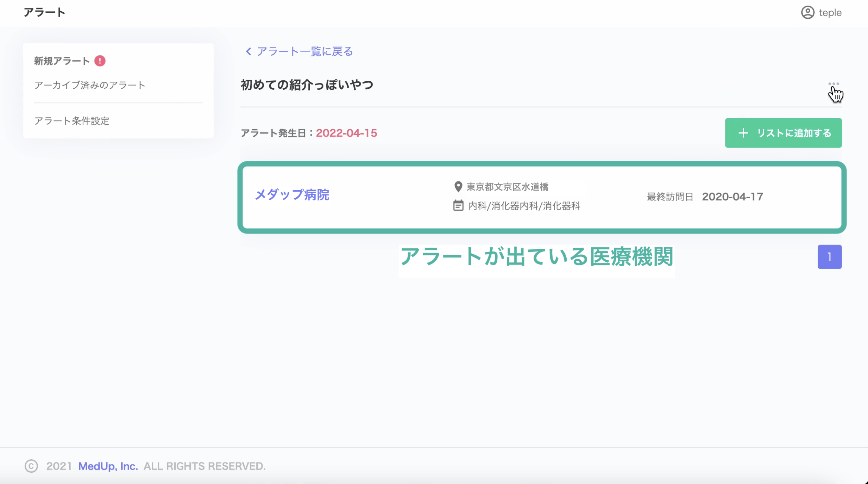Viewport: 868px width, 484px height.
Task: Select 新規アラート in the sidebar
Action: pos(62,61)
